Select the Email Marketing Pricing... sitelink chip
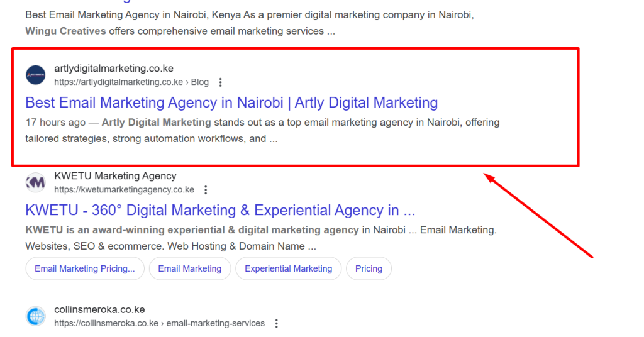Image resolution: width=644 pixels, height=337 pixels. coord(85,268)
